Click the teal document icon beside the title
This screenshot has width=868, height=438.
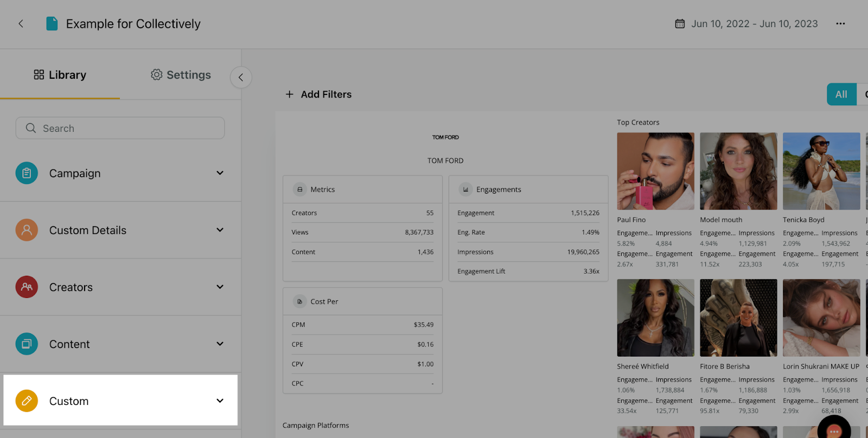[52, 24]
